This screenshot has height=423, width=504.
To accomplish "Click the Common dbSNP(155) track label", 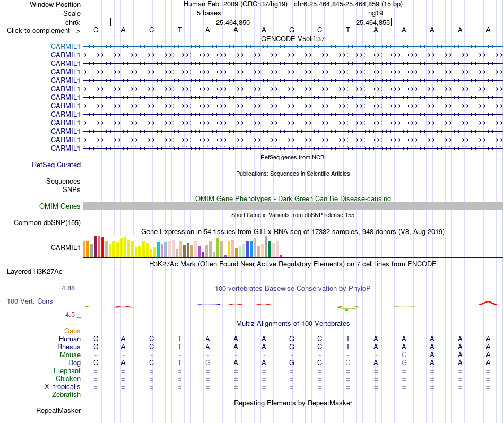I will pos(47,222).
